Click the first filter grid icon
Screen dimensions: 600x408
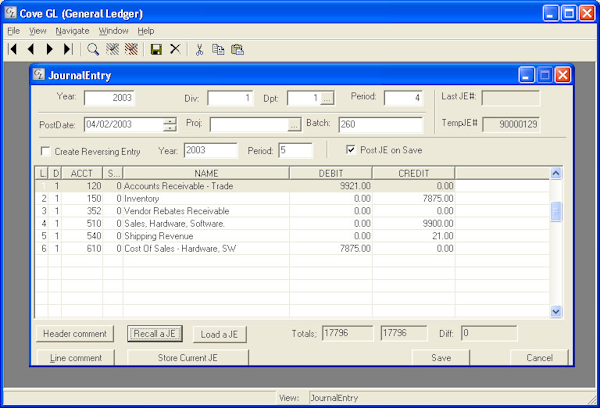(x=112, y=49)
